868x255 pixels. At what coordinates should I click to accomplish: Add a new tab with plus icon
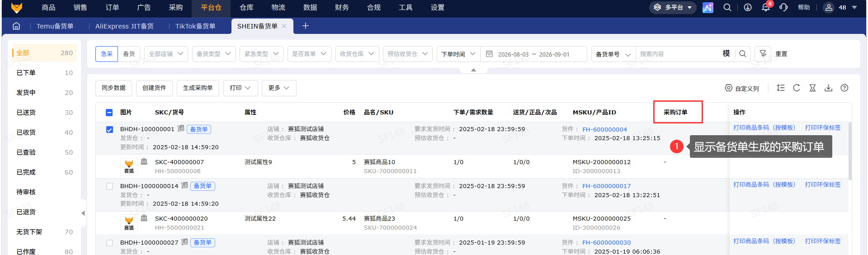pos(306,26)
